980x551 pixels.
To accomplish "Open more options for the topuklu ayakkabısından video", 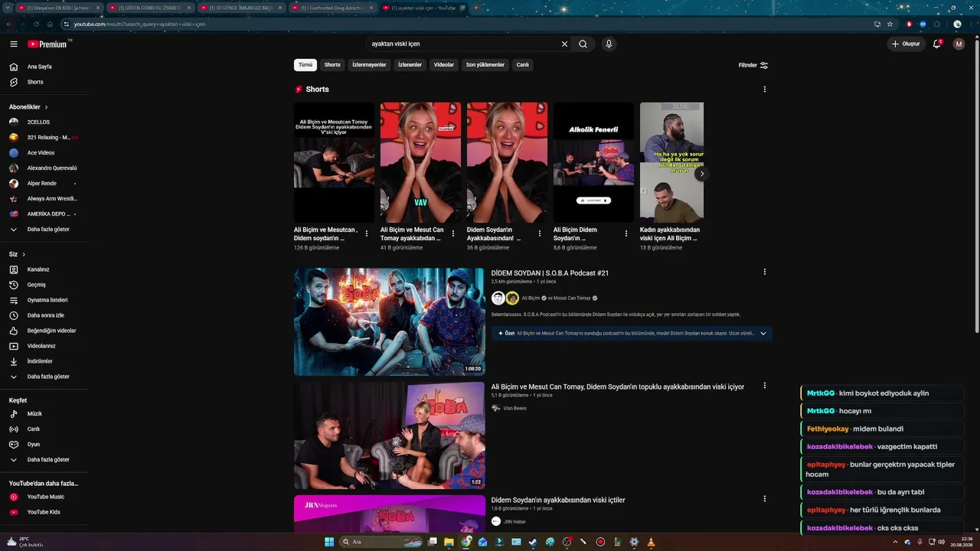I will click(x=764, y=386).
